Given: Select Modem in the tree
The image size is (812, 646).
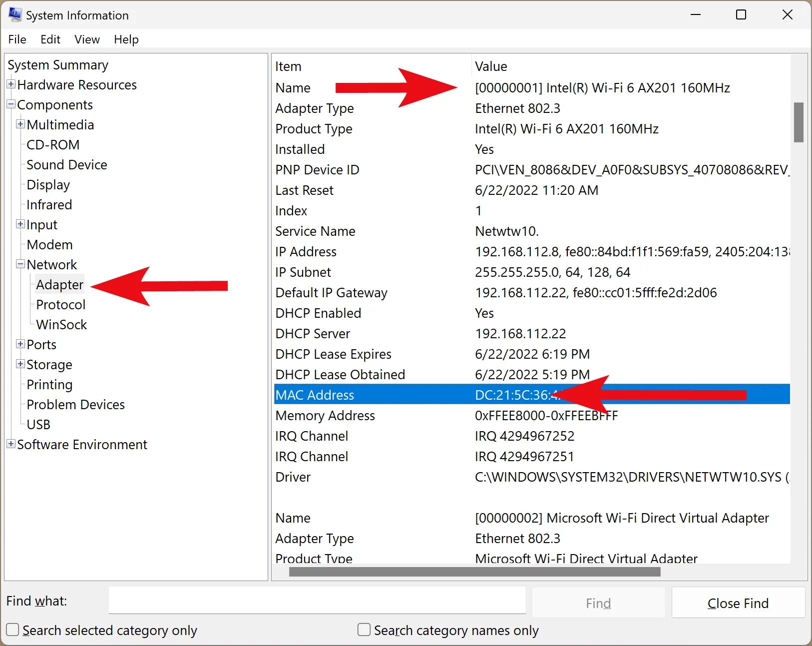Looking at the screenshot, I should click(50, 245).
